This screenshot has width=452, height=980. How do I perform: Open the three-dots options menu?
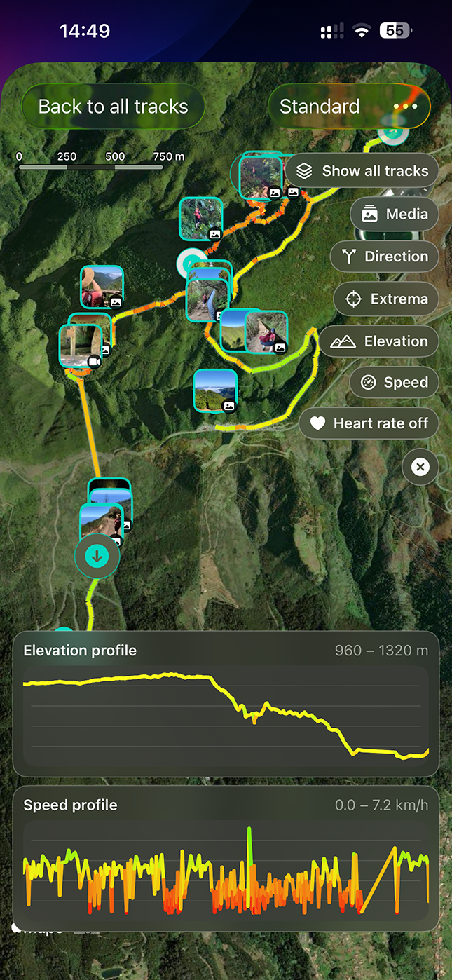tap(405, 107)
